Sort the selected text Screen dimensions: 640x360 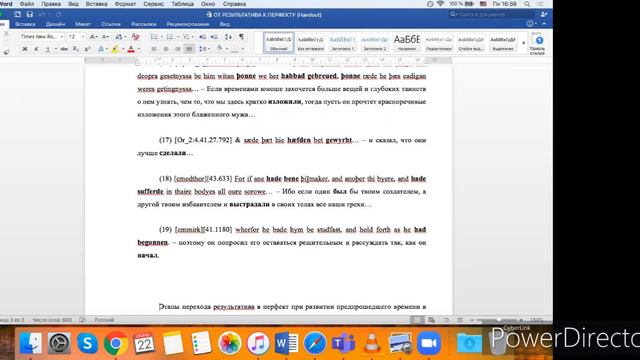(228, 37)
